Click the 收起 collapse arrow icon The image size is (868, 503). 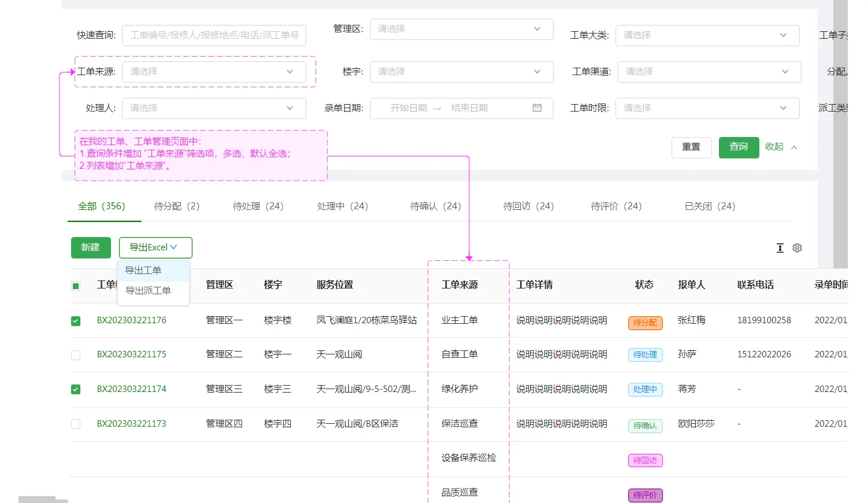click(794, 147)
